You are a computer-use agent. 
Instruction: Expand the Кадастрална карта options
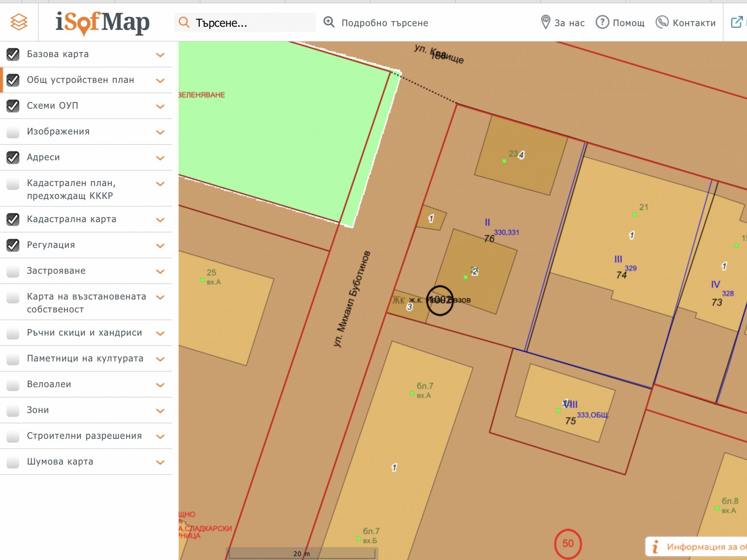pos(160,220)
